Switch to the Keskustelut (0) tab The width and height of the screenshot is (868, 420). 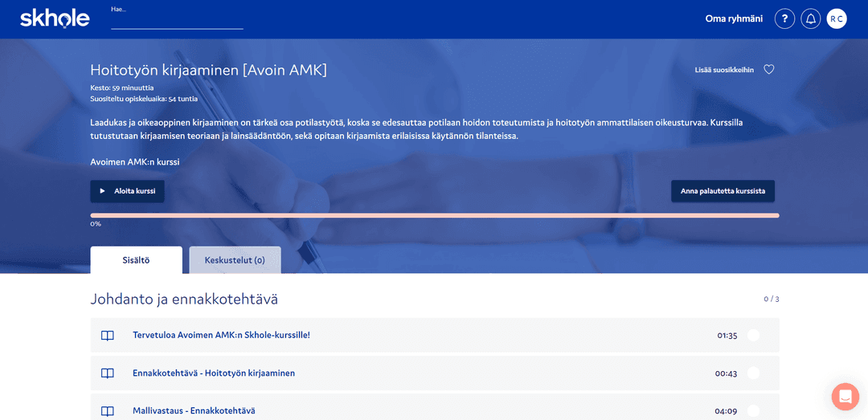click(235, 260)
